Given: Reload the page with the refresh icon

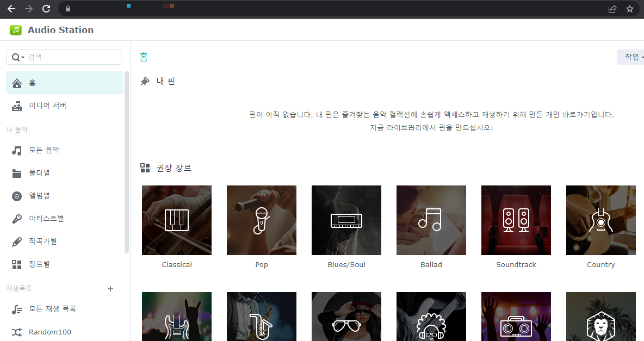Looking at the screenshot, I should pyautogui.click(x=46, y=9).
